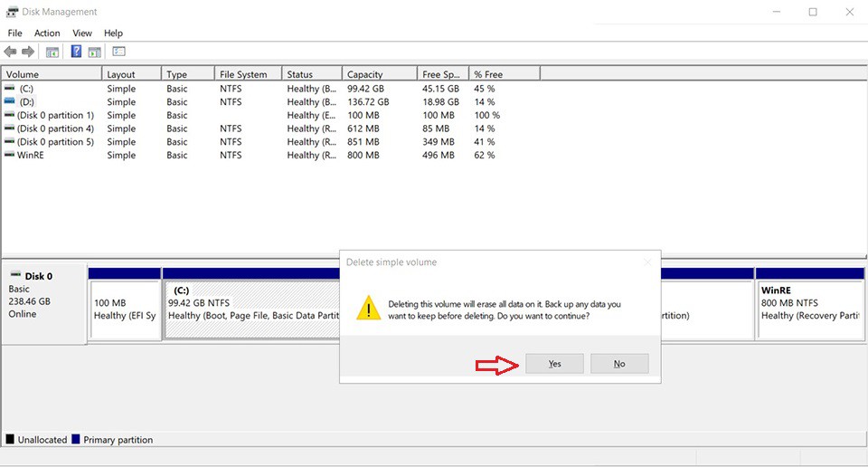Viewport: 868px width, 467px height.
Task: Cancel deletion with the No button
Action: [619, 364]
